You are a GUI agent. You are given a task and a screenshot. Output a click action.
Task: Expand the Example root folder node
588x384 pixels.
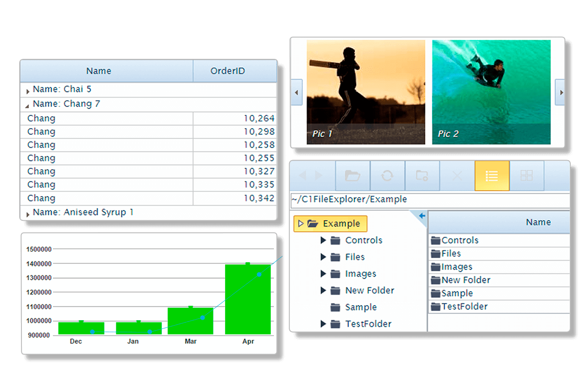point(301,223)
